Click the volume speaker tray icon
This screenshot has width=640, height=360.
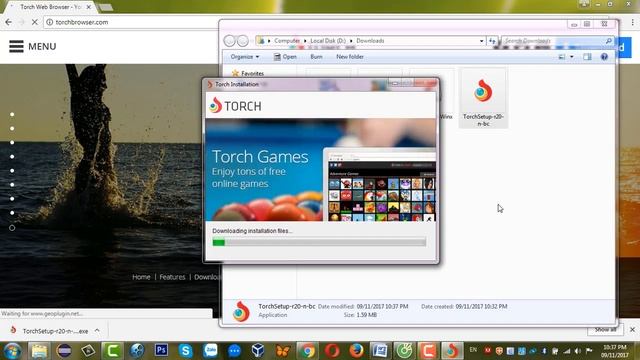point(577,351)
